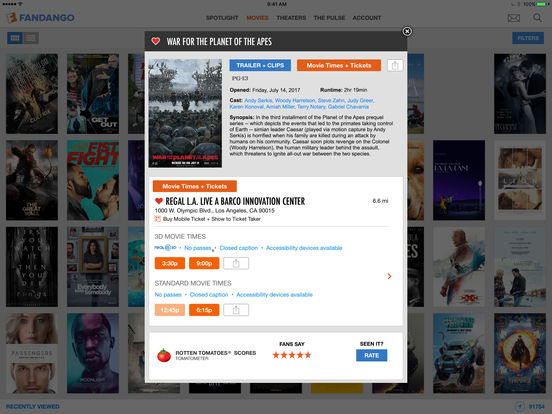Open the Passengers movie poster

(x=32, y=353)
